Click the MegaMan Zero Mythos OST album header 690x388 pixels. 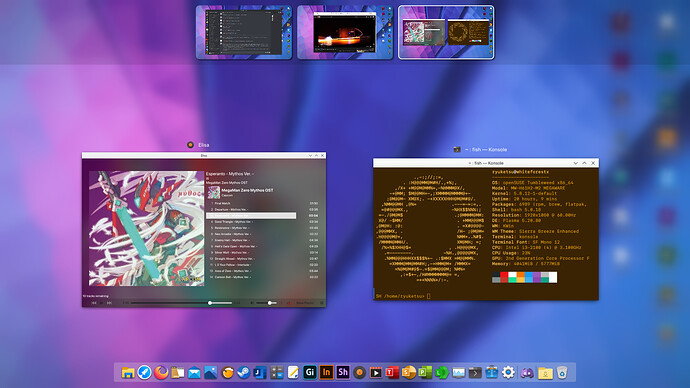tap(247, 190)
